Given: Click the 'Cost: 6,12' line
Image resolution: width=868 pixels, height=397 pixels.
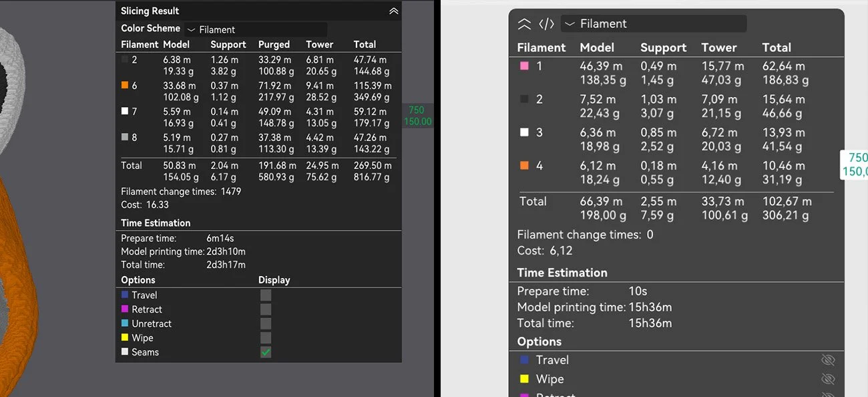Looking at the screenshot, I should tap(545, 251).
